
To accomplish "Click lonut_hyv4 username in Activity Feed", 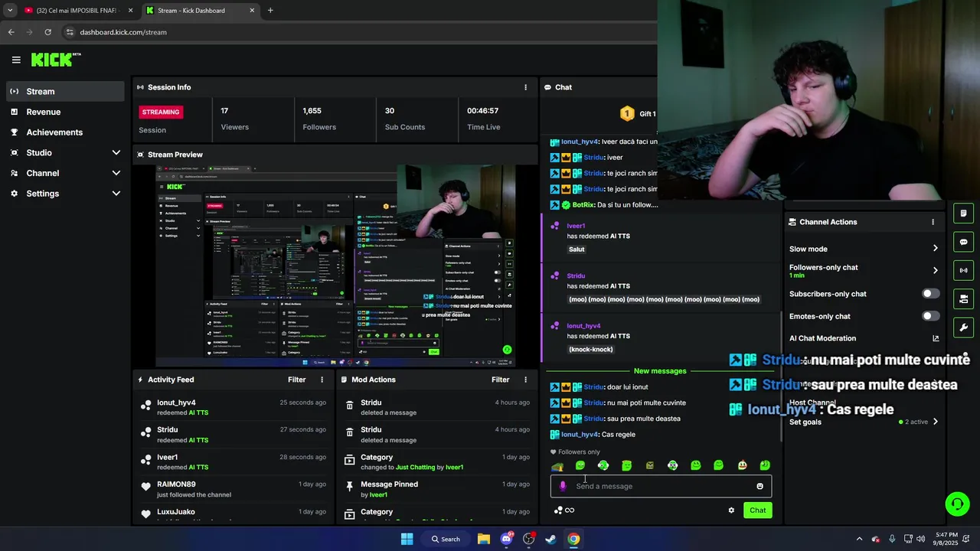I will [176, 403].
